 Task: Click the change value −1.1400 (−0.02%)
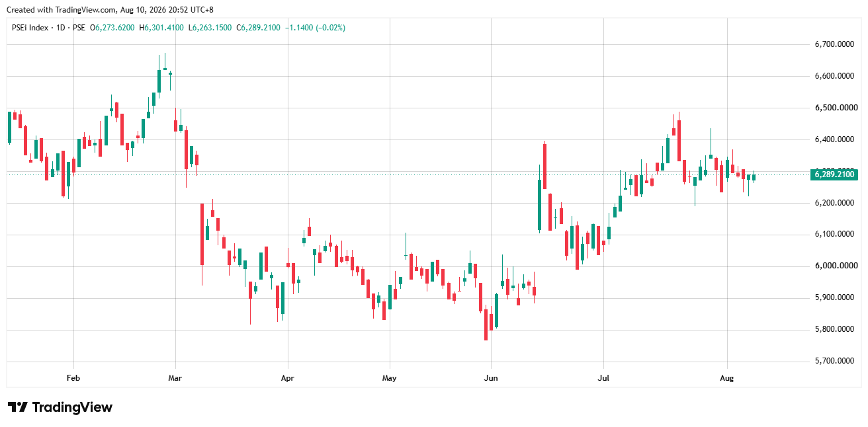tap(315, 28)
